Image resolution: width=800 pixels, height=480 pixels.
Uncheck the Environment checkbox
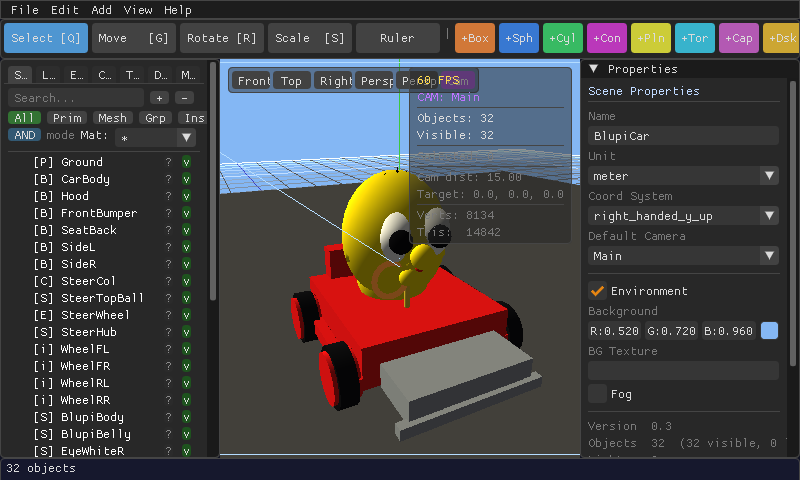point(597,291)
